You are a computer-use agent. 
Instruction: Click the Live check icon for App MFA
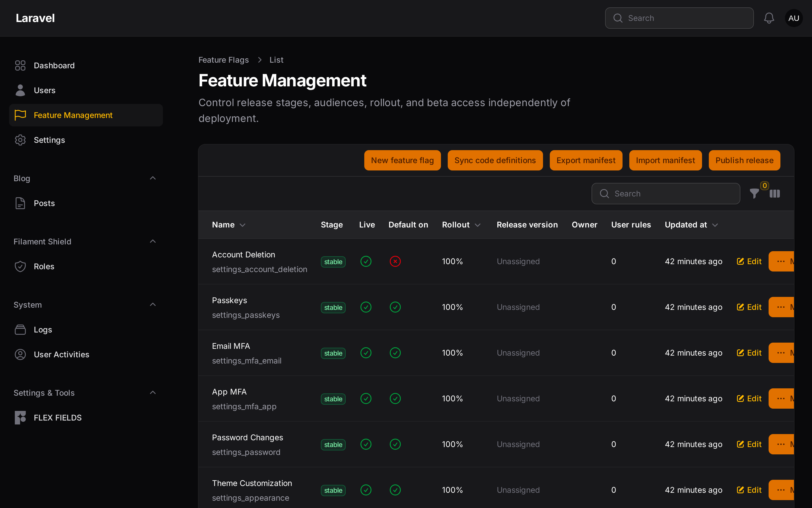point(366,398)
